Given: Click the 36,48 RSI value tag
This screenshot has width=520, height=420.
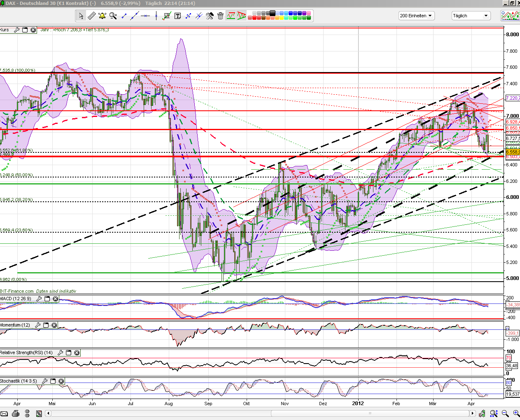Looking at the screenshot, I should 512,366.
